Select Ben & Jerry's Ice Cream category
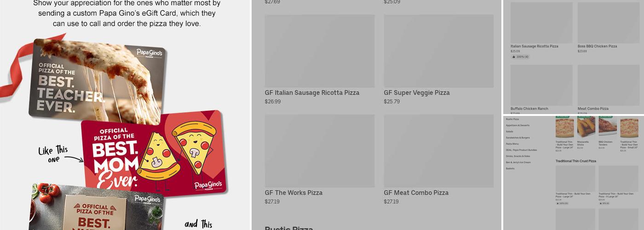 coord(518,162)
